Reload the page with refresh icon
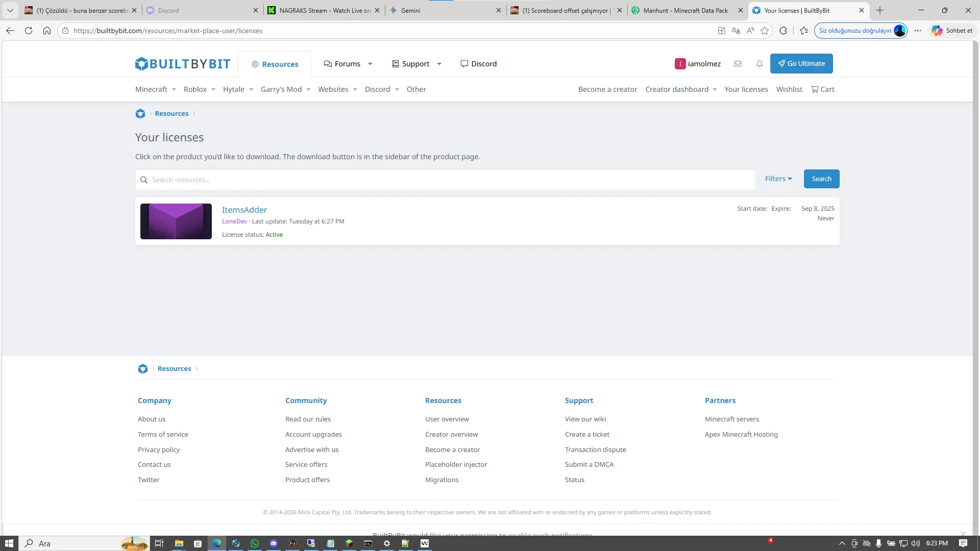Viewport: 980px width, 551px height. 29,31
